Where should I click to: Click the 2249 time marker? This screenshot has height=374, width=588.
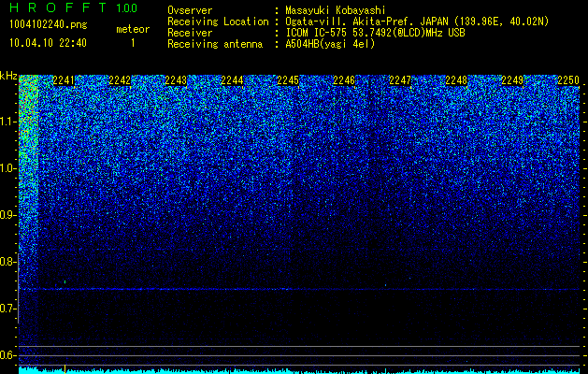512,80
